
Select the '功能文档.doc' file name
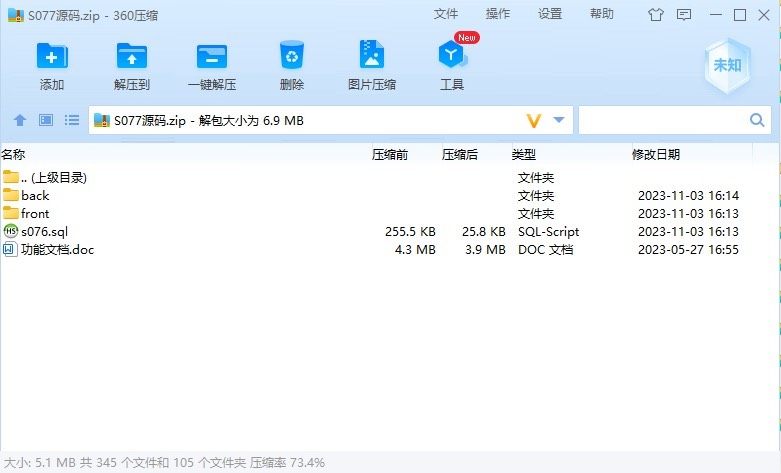pos(57,249)
